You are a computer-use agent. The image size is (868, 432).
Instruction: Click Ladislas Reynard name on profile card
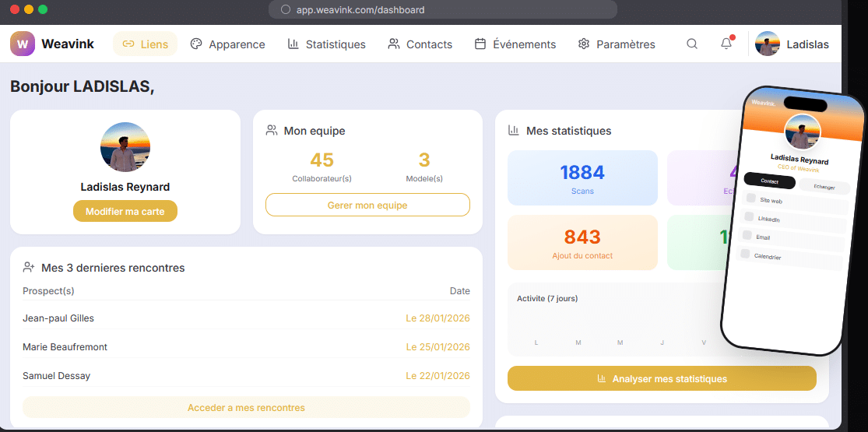click(125, 187)
